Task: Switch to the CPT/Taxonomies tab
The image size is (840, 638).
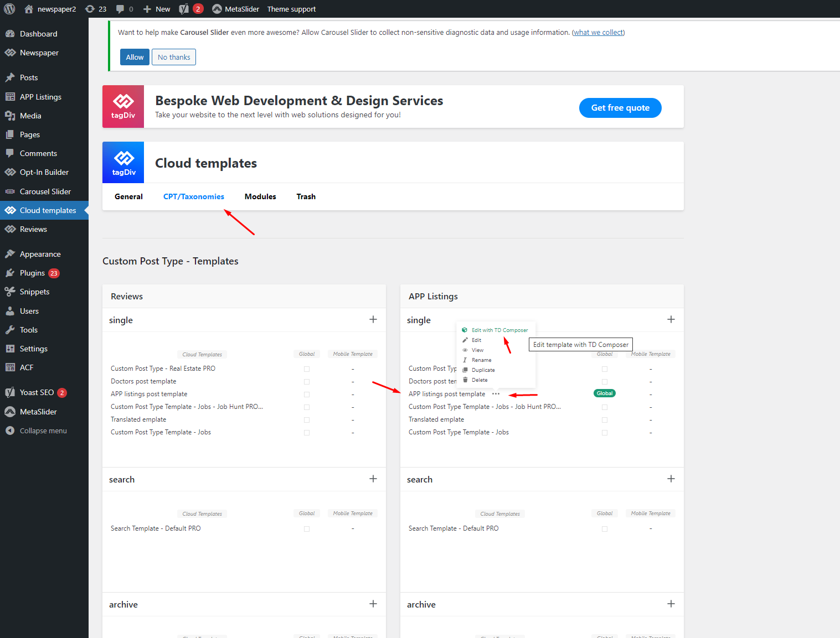Action: coord(194,196)
